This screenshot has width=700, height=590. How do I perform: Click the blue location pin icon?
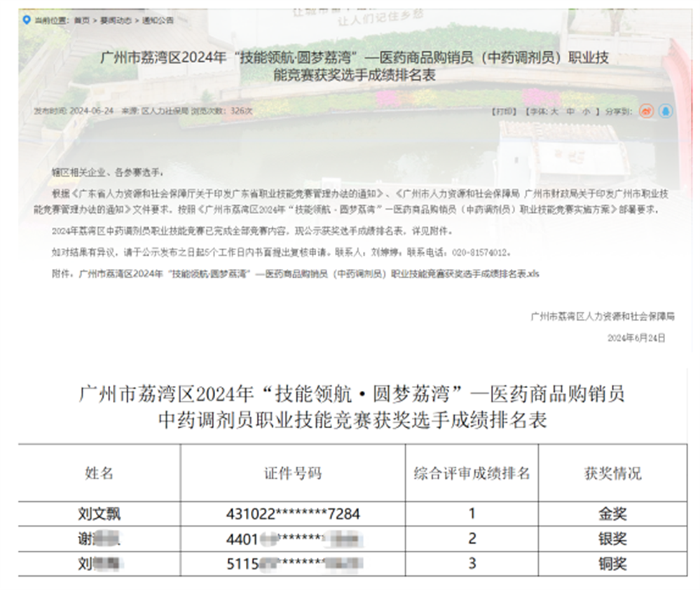tap(27, 20)
